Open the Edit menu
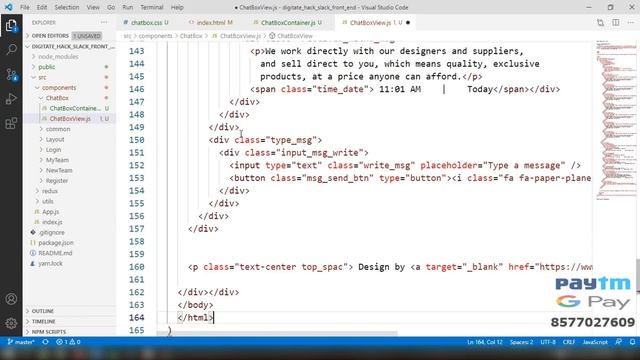 point(42,7)
